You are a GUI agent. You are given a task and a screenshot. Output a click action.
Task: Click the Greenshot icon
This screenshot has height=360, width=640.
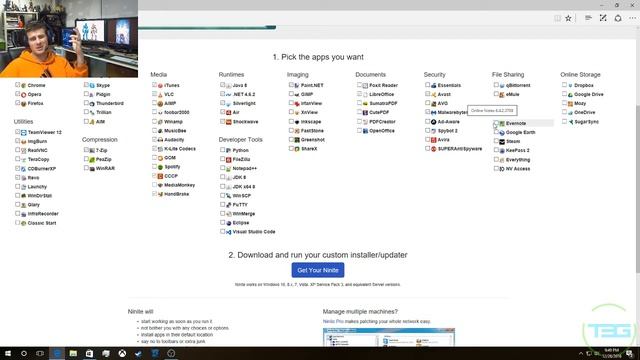297,140
